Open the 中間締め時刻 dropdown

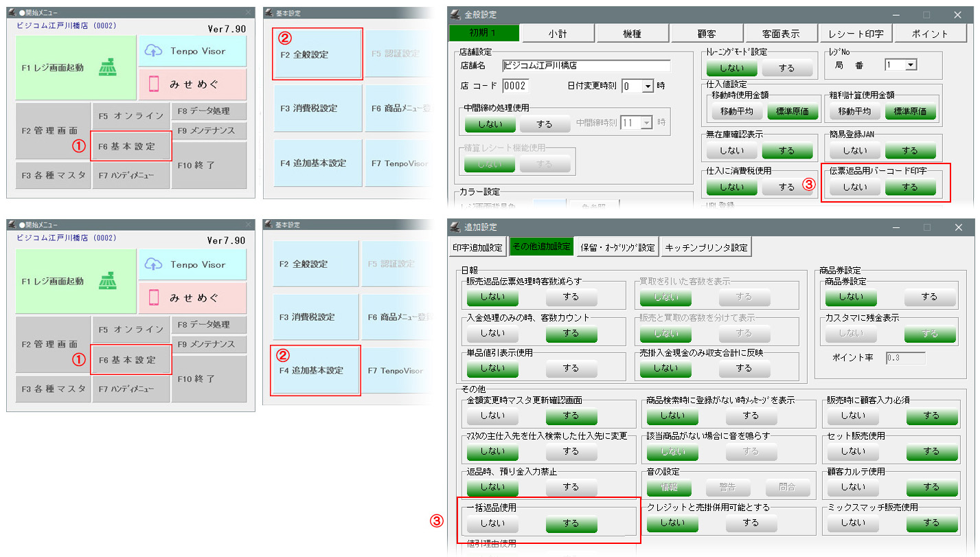[x=646, y=122]
